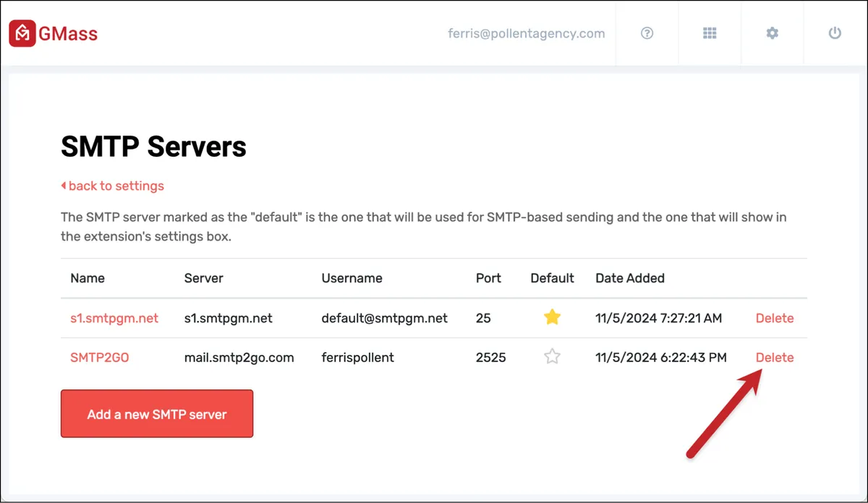Open the s1.smtpgm.net server name link
The width and height of the screenshot is (868, 503).
(x=114, y=318)
